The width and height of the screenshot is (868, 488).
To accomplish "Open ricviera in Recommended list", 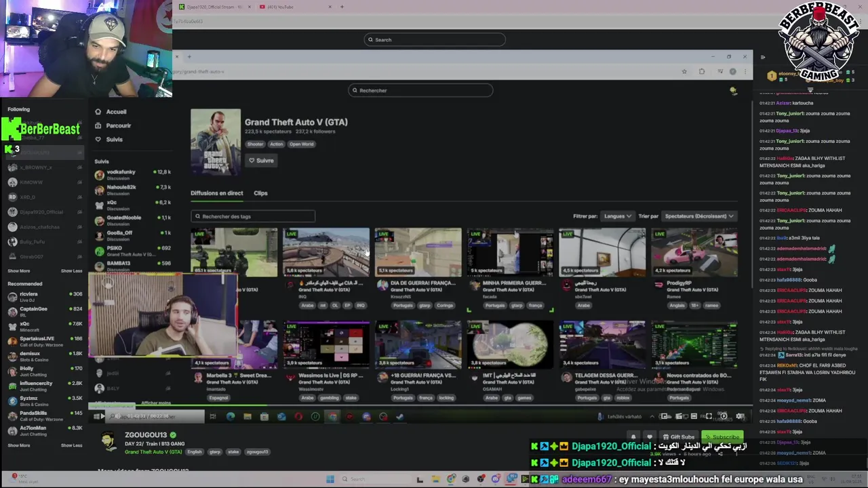I will (x=45, y=296).
